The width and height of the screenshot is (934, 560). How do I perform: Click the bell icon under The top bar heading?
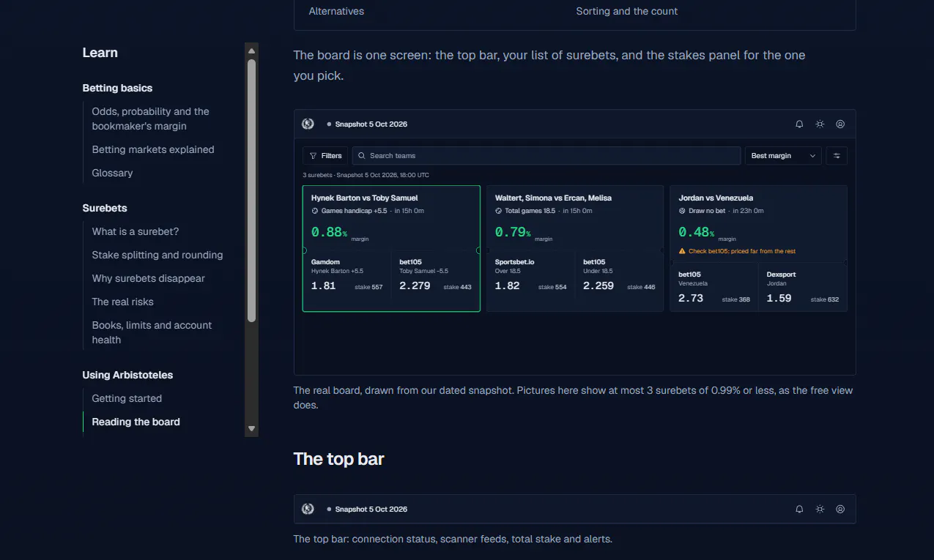(x=799, y=509)
